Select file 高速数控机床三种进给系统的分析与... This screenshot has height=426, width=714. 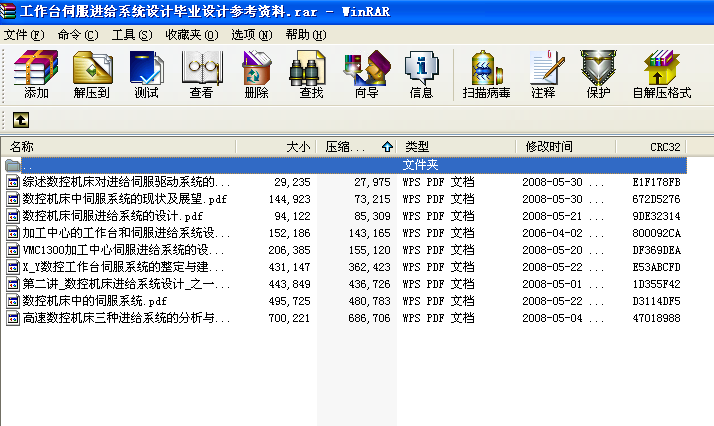pos(126,318)
